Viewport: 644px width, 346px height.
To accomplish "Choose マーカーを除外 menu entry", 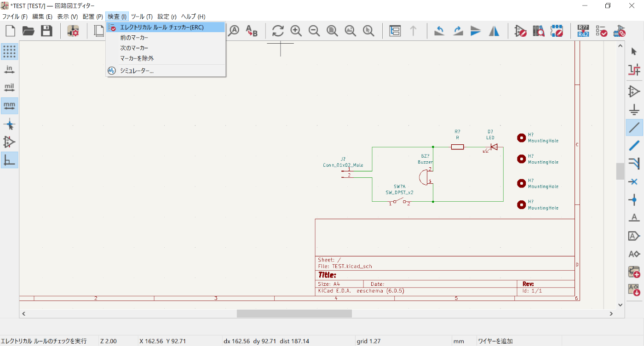I will pos(166,58).
